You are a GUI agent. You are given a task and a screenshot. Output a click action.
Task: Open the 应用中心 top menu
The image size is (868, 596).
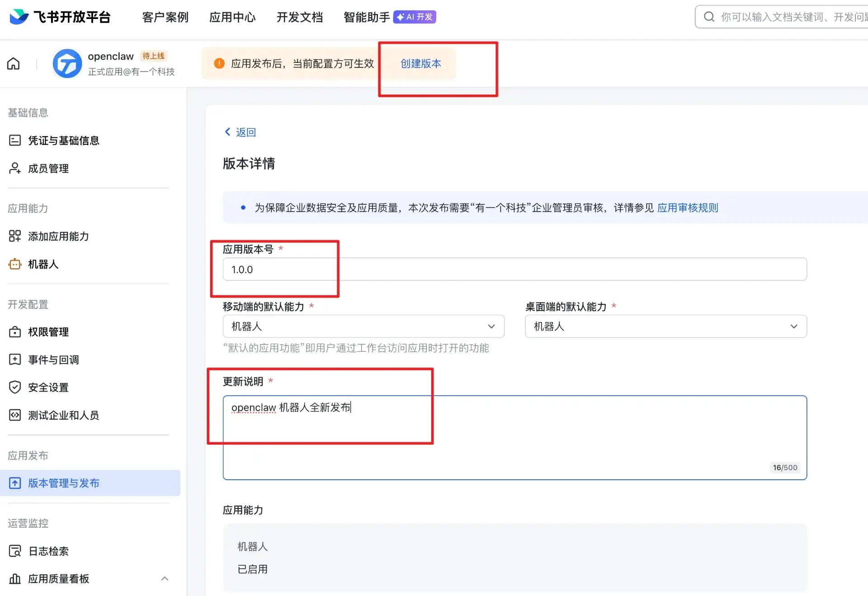232,17
